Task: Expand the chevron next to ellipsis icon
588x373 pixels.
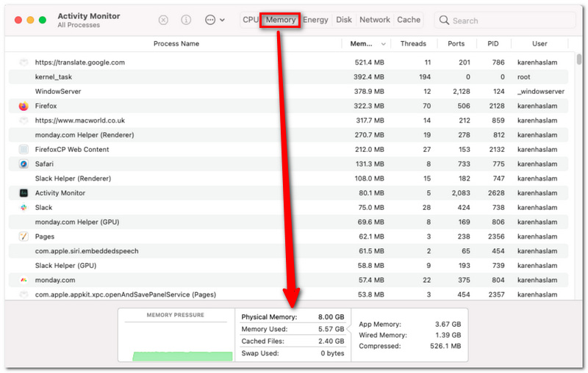Action: pos(223,21)
